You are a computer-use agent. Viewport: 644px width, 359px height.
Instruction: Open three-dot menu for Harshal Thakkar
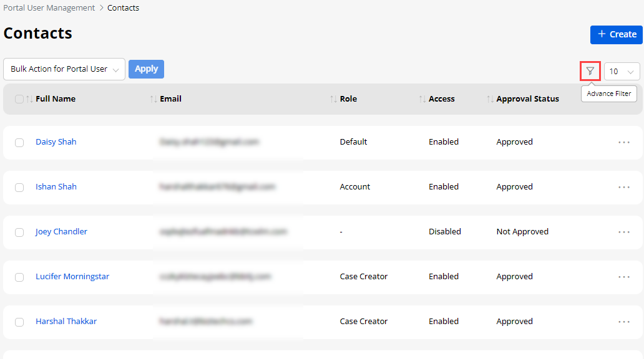623,322
